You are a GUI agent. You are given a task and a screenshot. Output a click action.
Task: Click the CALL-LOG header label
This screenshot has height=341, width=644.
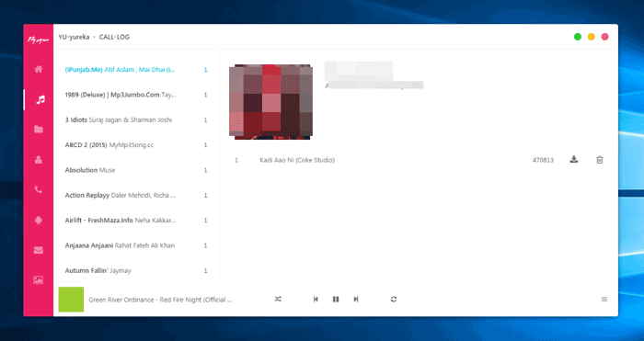click(x=114, y=37)
